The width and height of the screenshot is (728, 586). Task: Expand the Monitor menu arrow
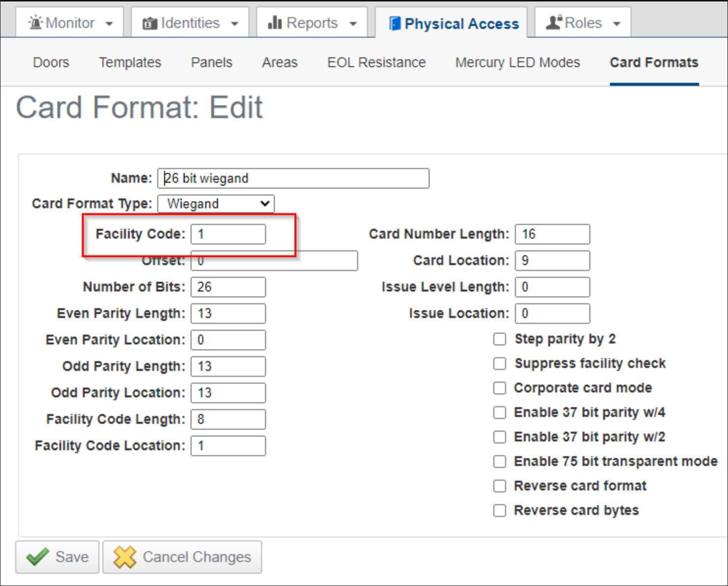pos(109,24)
